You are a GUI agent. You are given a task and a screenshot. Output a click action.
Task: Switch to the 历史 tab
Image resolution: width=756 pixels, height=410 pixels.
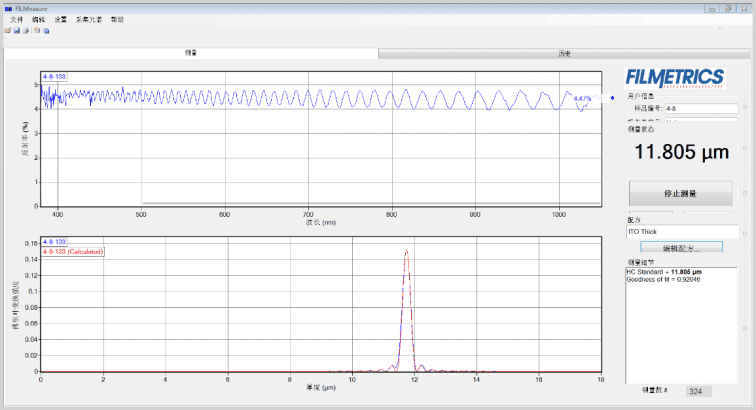(564, 53)
